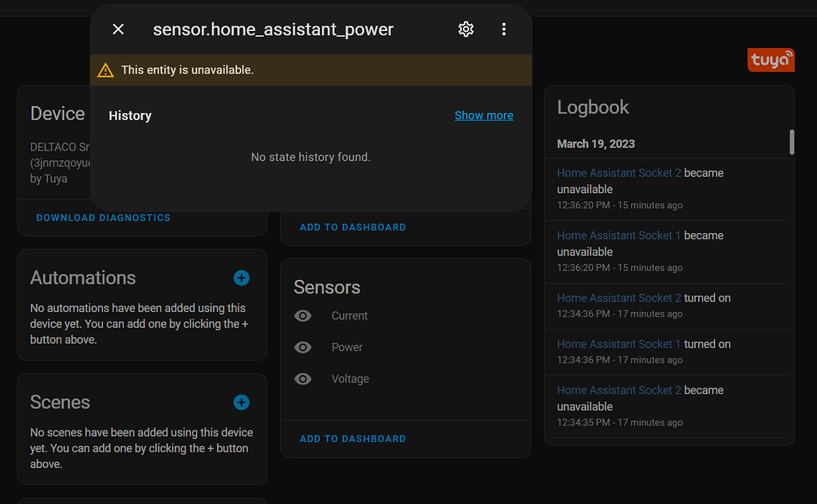The height and width of the screenshot is (504, 817).
Task: Add a new scene with the plus icon
Action: [242, 403]
